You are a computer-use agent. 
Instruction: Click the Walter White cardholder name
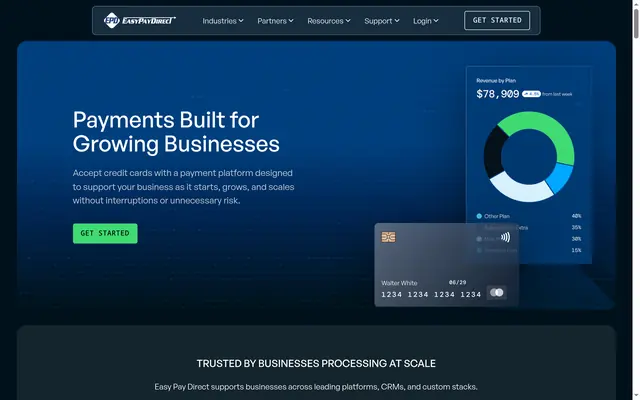pos(399,283)
